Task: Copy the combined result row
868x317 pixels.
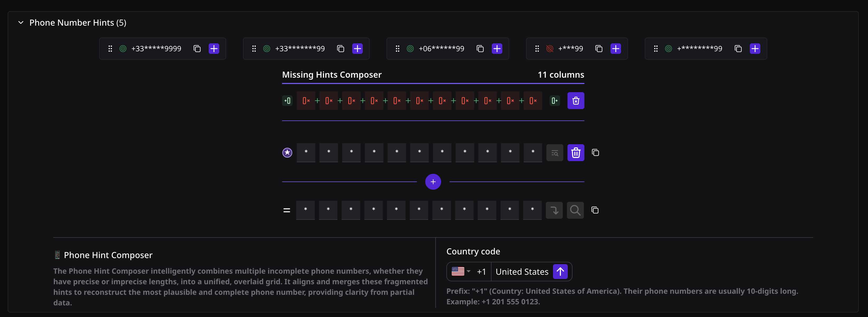Action: click(595, 210)
